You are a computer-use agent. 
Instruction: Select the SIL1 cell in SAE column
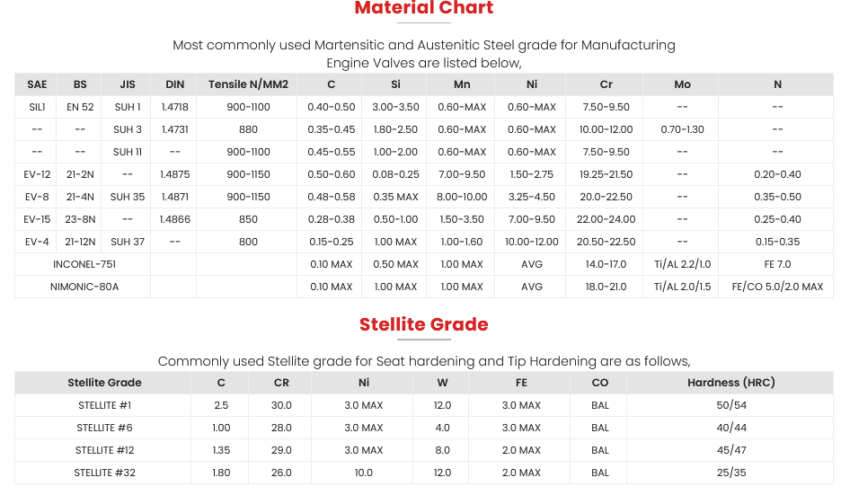tap(37, 107)
